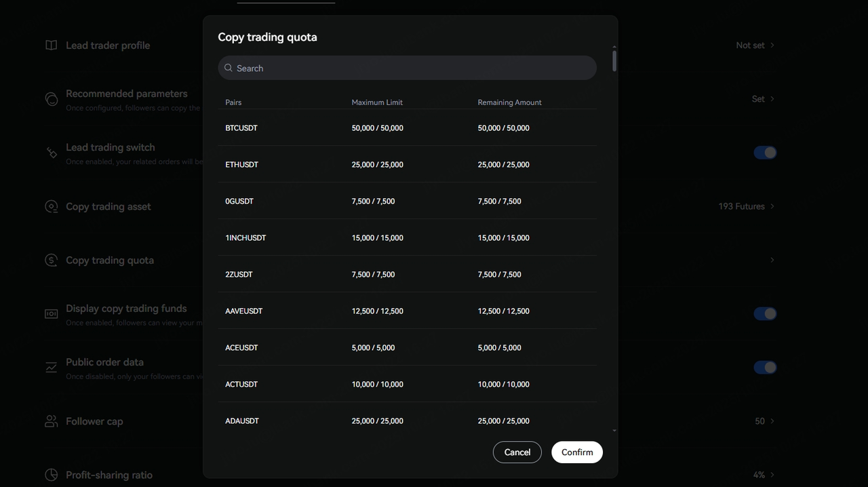This screenshot has height=487, width=868.
Task: Open the 193 Futures chevron
Action: tap(772, 206)
